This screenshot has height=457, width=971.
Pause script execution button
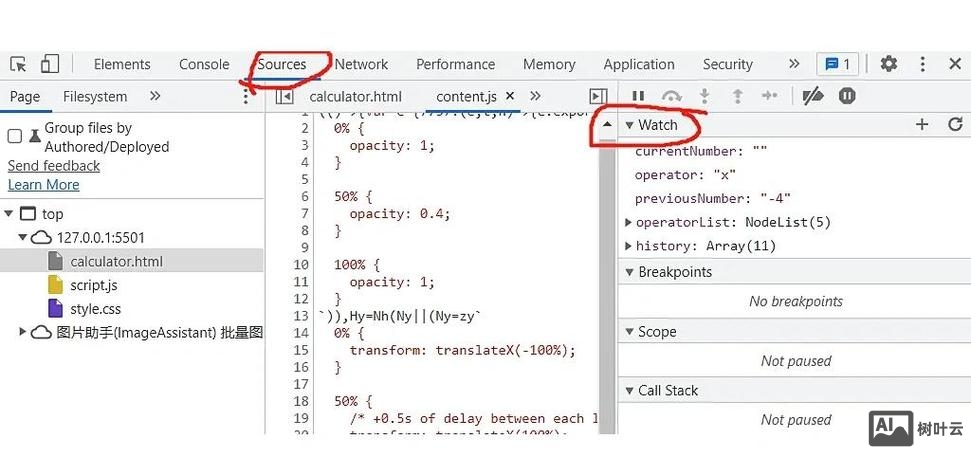(x=638, y=96)
